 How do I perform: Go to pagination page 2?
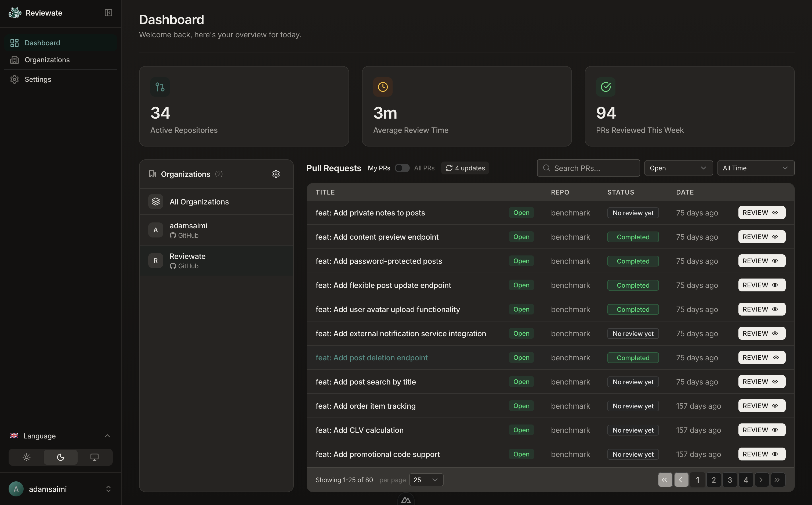click(714, 480)
